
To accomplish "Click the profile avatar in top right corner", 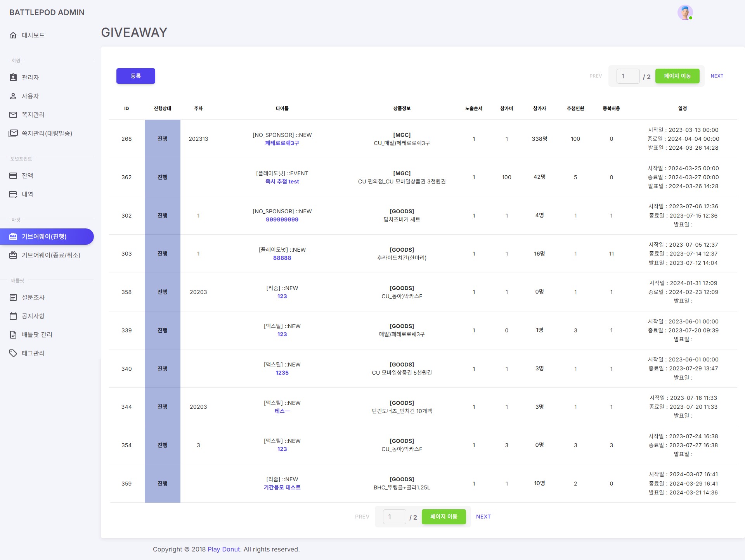I will [x=685, y=12].
